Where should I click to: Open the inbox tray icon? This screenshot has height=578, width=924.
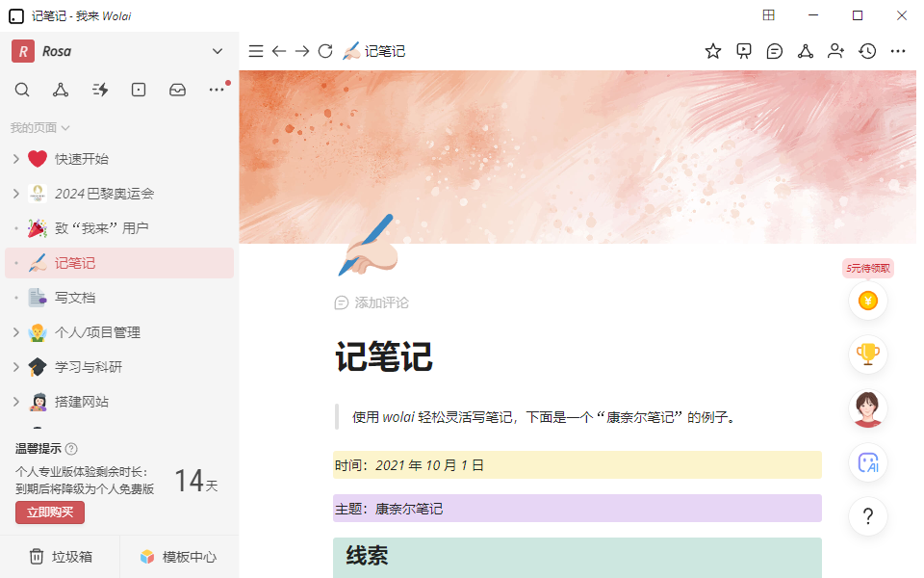(177, 90)
